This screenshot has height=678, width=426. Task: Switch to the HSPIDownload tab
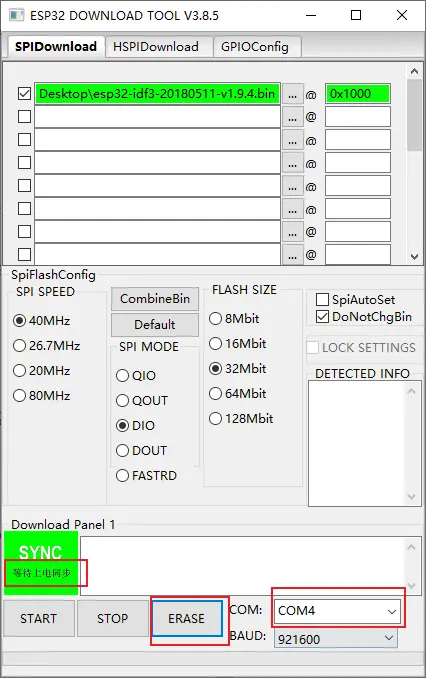(x=156, y=47)
